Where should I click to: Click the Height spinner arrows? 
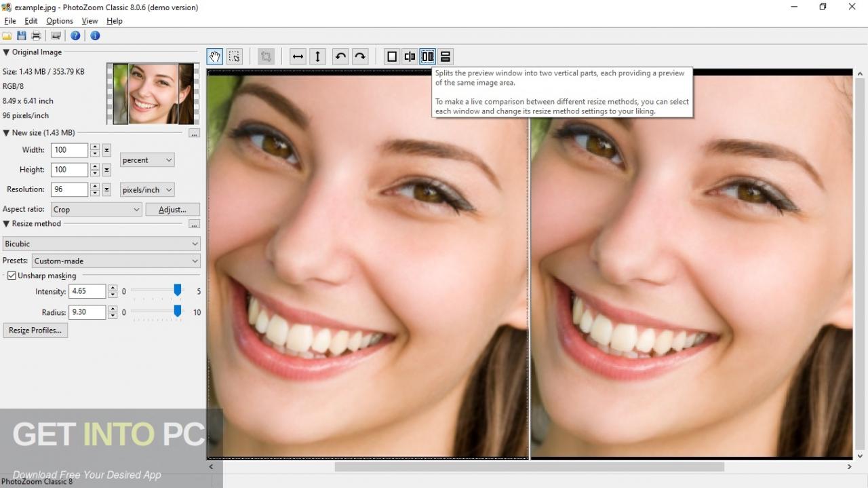[x=95, y=170]
